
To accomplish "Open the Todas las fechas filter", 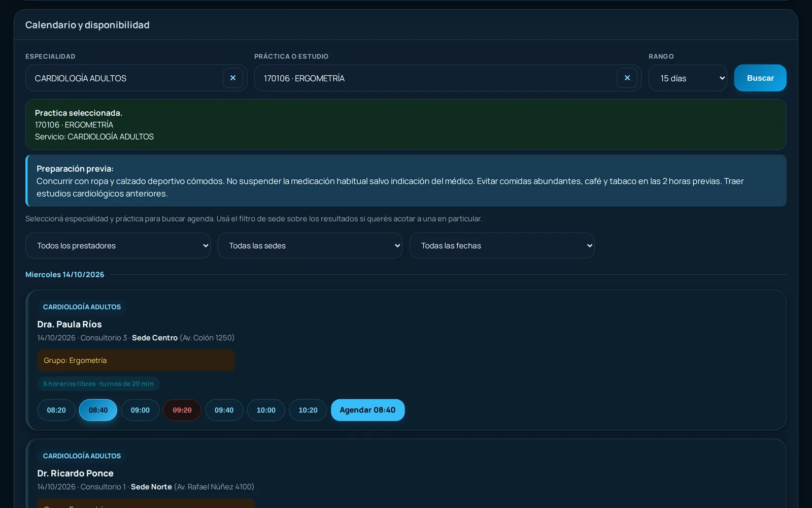I will click(x=502, y=246).
